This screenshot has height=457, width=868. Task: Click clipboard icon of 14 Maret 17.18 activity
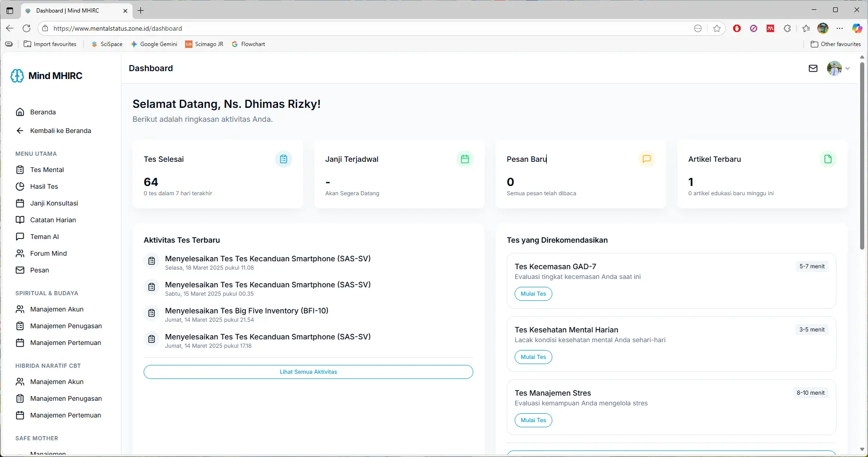pos(152,339)
